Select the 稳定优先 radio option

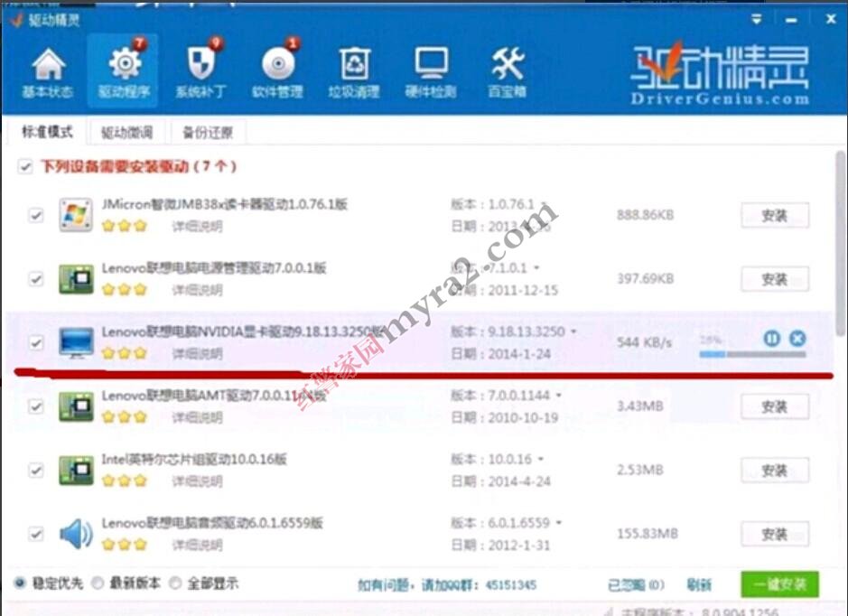pos(20,583)
